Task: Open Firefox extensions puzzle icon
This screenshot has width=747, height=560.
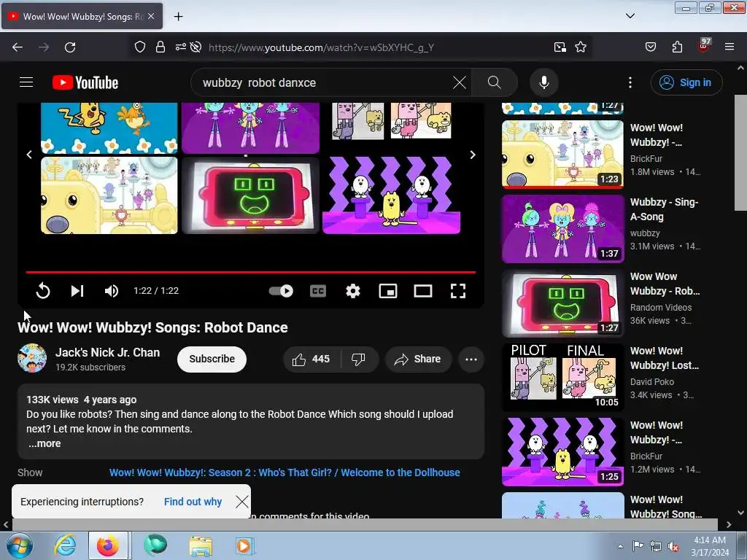Action: point(677,47)
